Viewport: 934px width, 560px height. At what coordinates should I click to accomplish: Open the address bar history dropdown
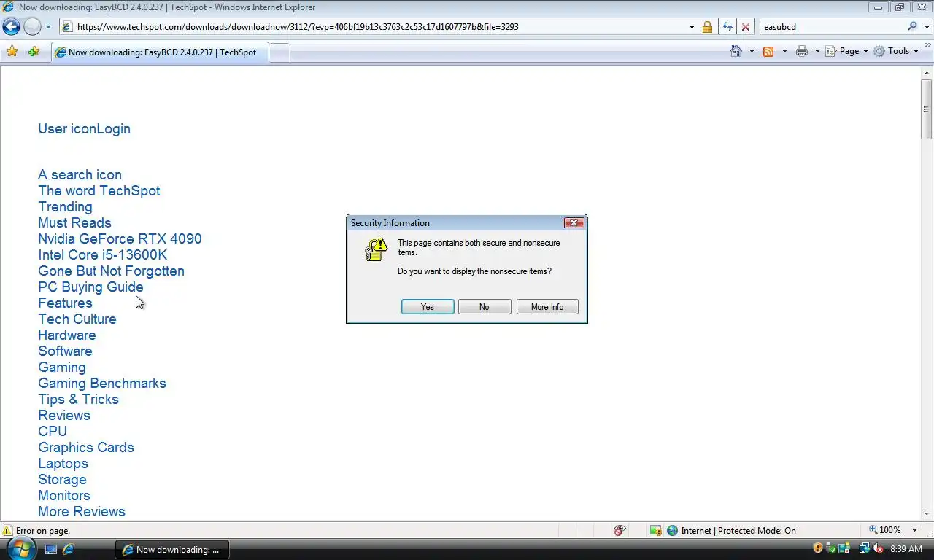(x=692, y=27)
